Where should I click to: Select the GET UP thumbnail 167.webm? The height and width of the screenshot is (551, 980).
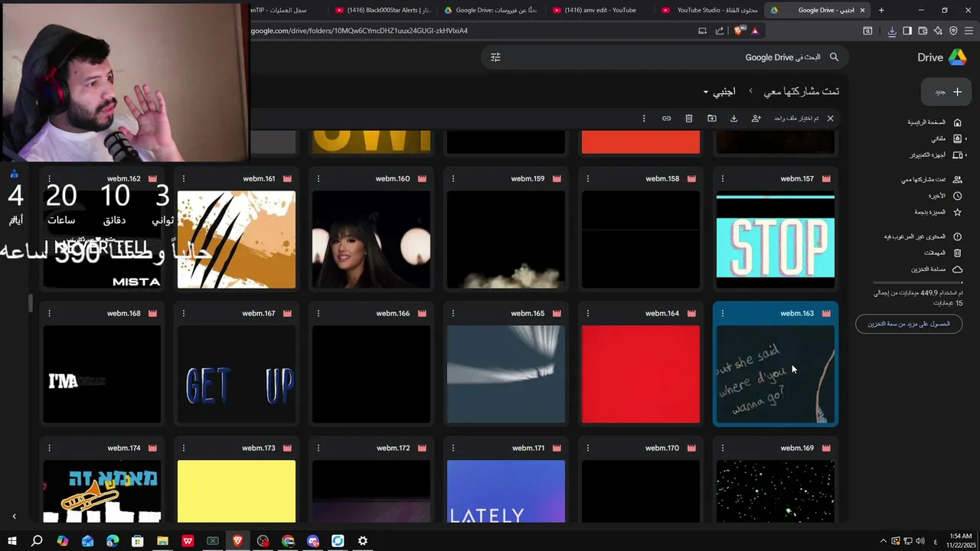tap(237, 374)
